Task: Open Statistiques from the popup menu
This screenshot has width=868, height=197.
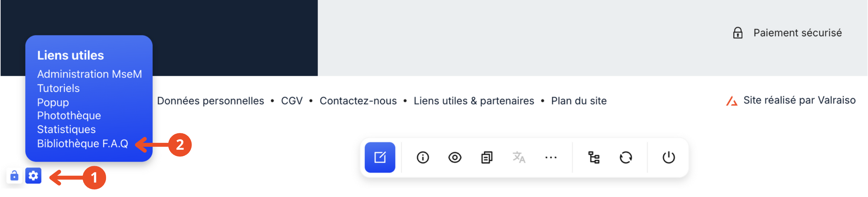Action: click(66, 129)
